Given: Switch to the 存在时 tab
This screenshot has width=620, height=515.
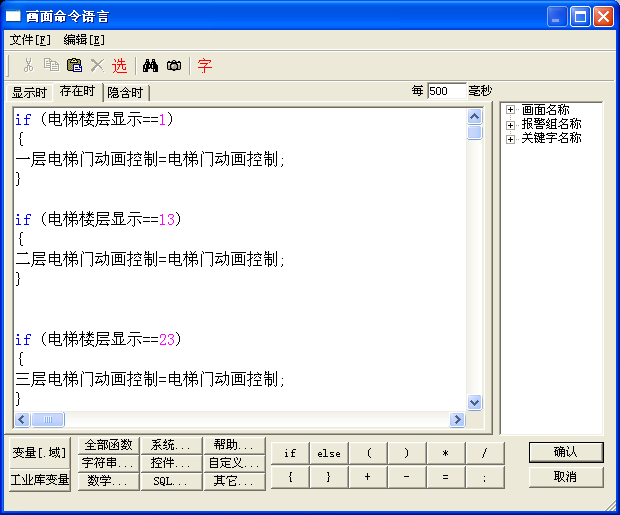Looking at the screenshot, I should (78, 91).
